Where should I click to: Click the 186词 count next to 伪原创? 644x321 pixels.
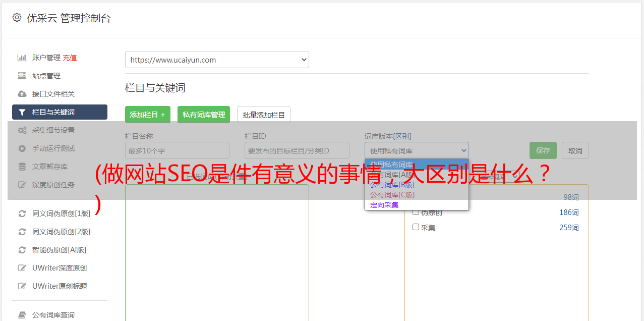tap(569, 212)
